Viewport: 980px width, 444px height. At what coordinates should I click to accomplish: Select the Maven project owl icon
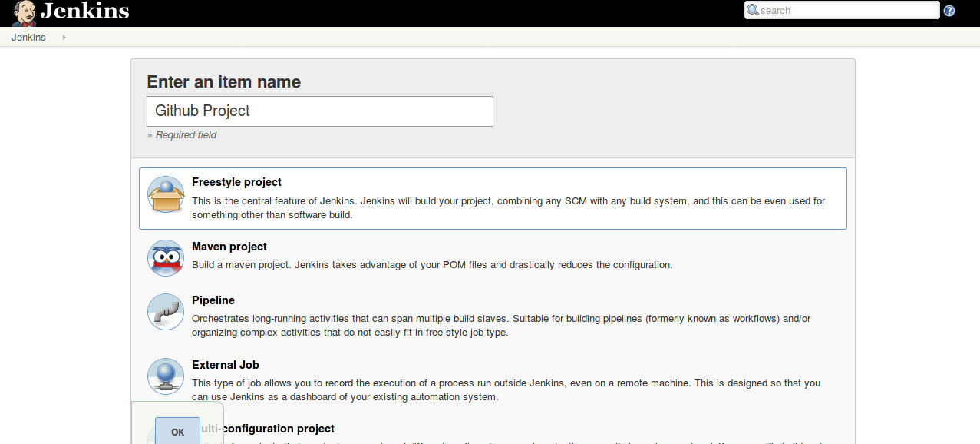pyautogui.click(x=166, y=258)
